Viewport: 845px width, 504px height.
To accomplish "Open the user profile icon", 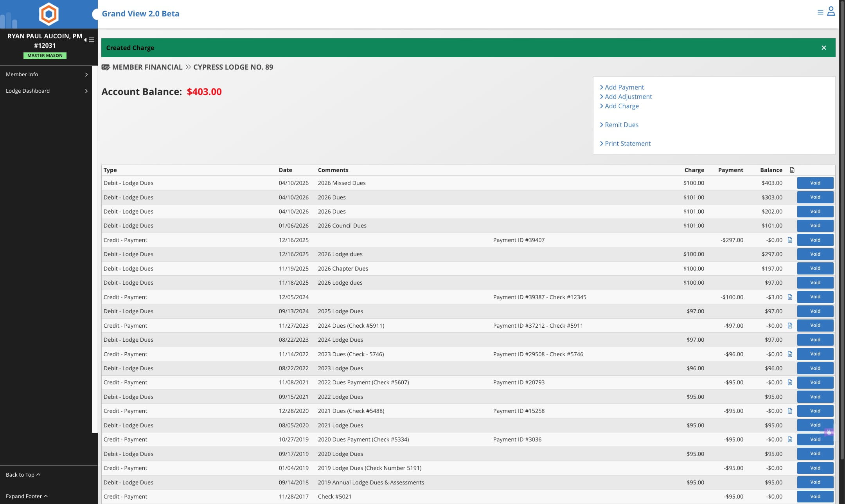I will [831, 11].
